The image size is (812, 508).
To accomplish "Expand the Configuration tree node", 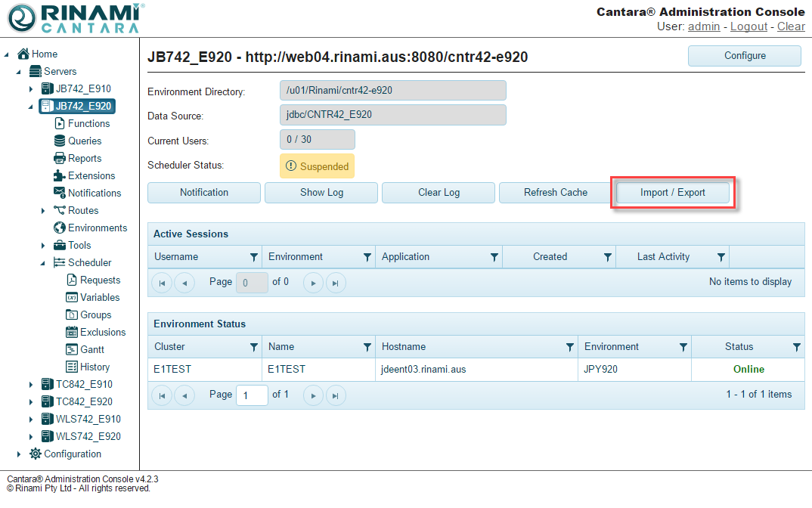I will point(19,454).
